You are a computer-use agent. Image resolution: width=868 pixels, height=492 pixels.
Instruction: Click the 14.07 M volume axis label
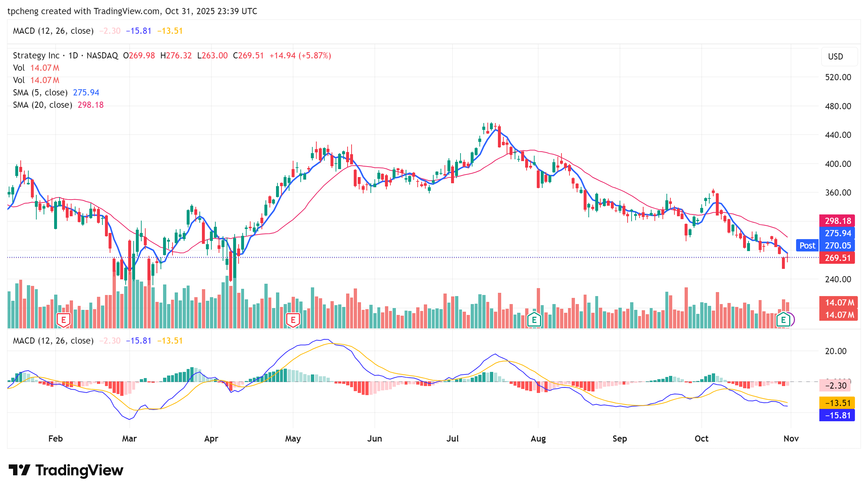[x=839, y=303]
